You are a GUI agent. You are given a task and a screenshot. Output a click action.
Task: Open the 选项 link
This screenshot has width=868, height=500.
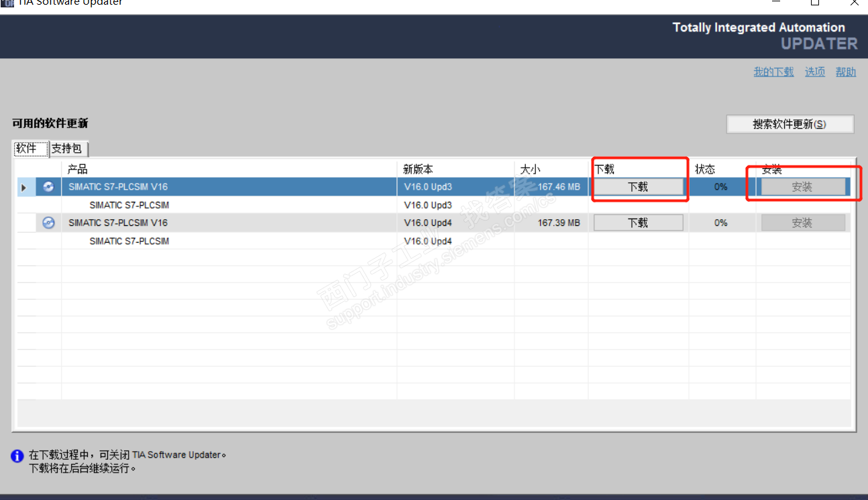[815, 72]
